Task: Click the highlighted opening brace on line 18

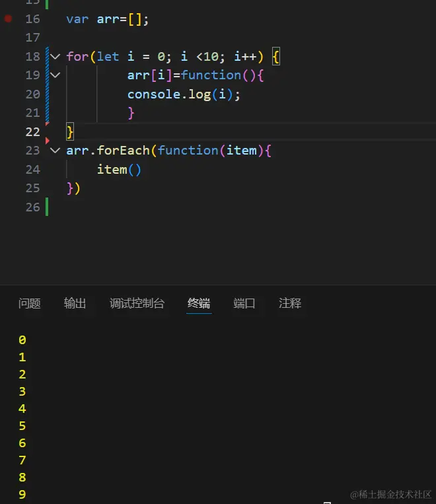Action: click(x=276, y=57)
